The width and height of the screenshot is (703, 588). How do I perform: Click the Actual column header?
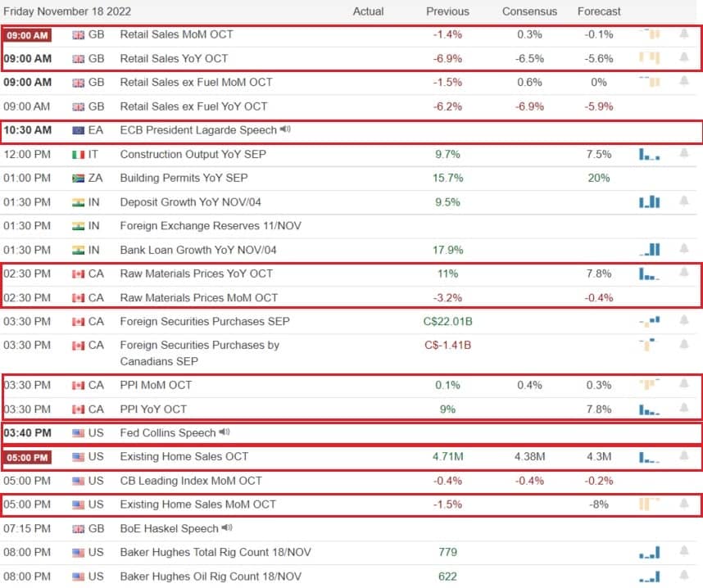(368, 11)
